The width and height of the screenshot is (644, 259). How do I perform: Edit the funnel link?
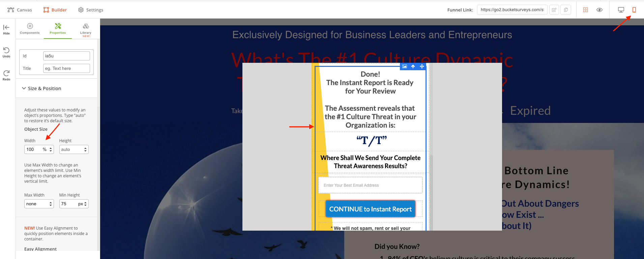point(554,10)
